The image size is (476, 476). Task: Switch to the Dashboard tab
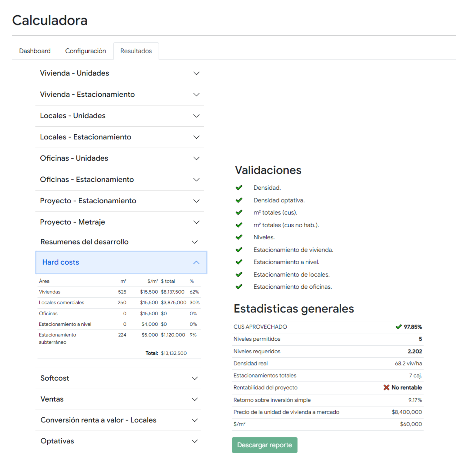pos(35,51)
